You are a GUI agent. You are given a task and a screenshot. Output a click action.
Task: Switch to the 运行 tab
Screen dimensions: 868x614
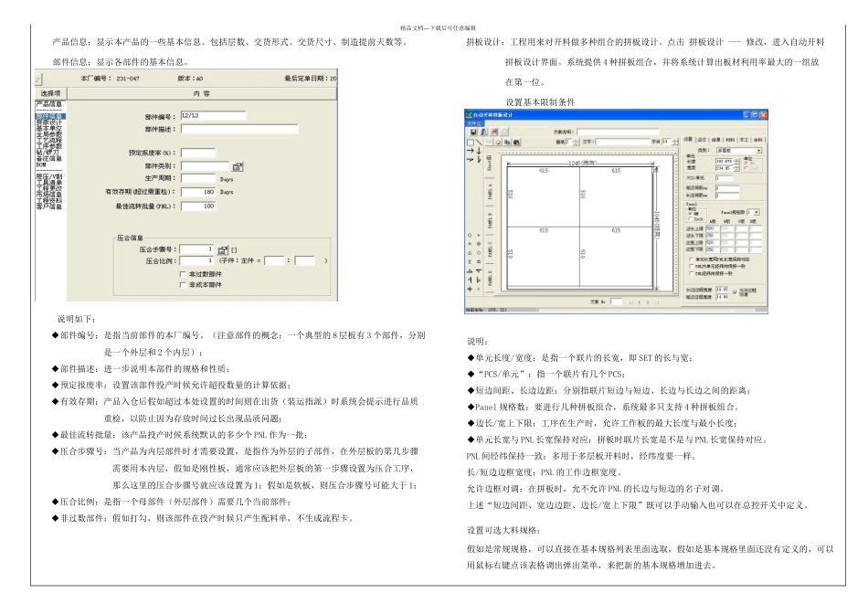702,140
